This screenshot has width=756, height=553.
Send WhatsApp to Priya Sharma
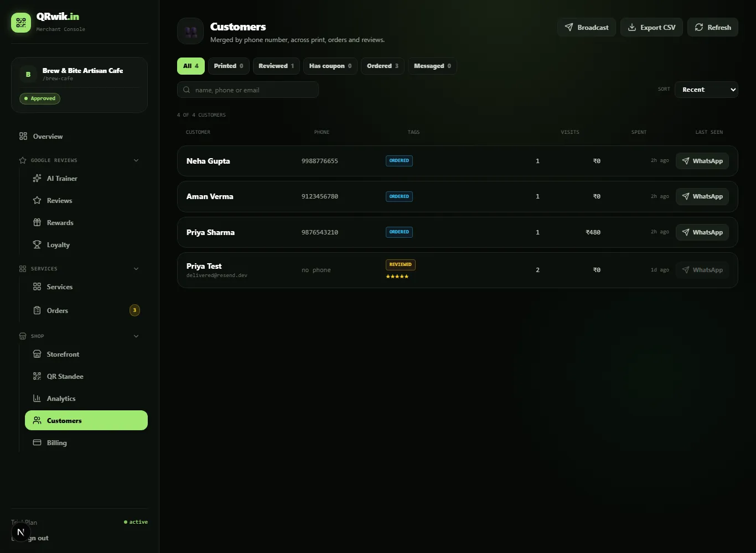click(702, 232)
